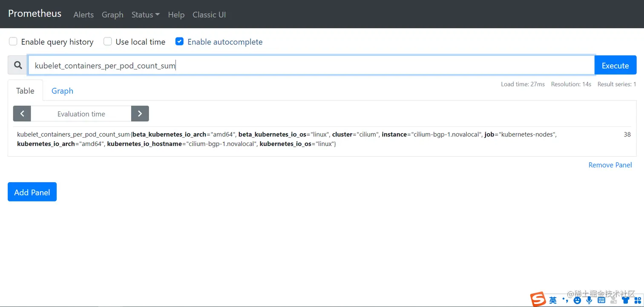Switch to the Graph tab in the panel
Image resolution: width=644 pixels, height=307 pixels.
(62, 91)
